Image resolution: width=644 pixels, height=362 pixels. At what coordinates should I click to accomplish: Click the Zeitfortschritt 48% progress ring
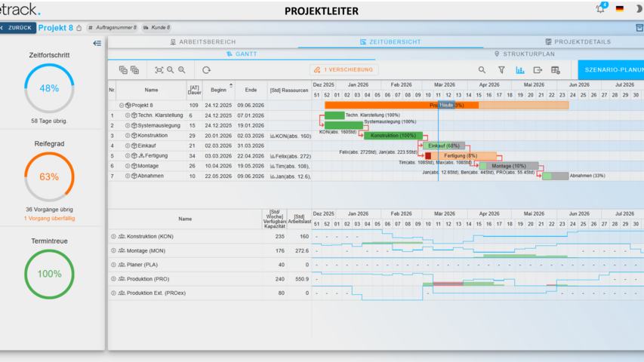49,88
